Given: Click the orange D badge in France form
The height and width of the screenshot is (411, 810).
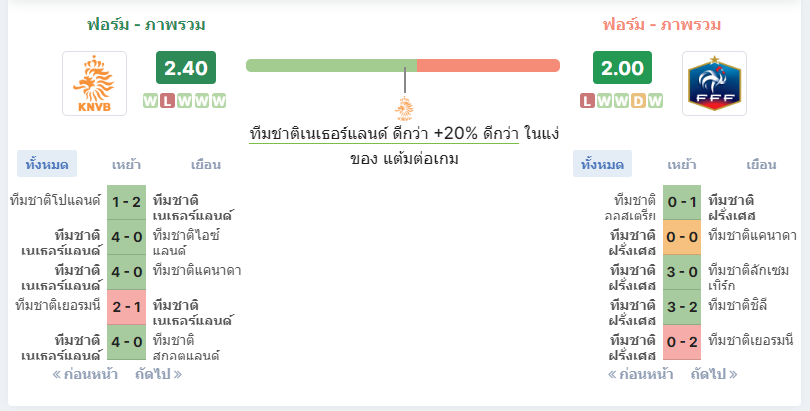Looking at the screenshot, I should click(638, 101).
